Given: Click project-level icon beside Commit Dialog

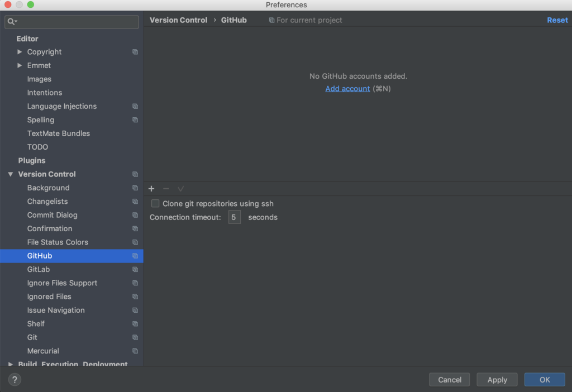Looking at the screenshot, I should [x=135, y=215].
